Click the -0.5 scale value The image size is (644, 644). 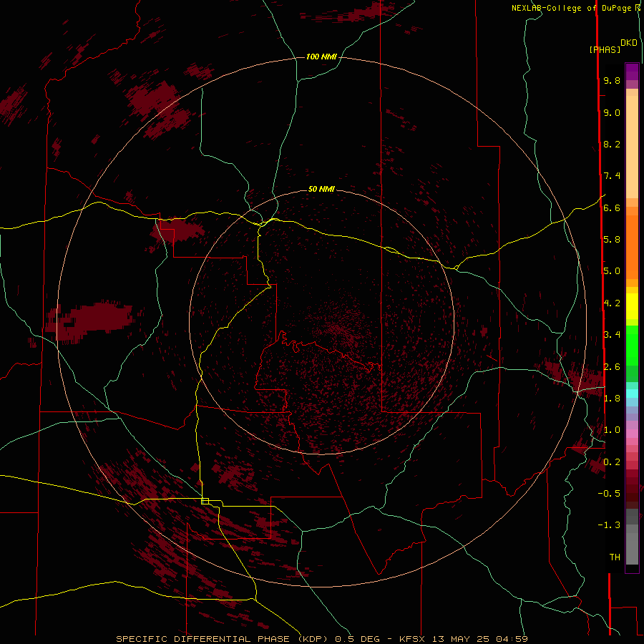pyautogui.click(x=609, y=494)
